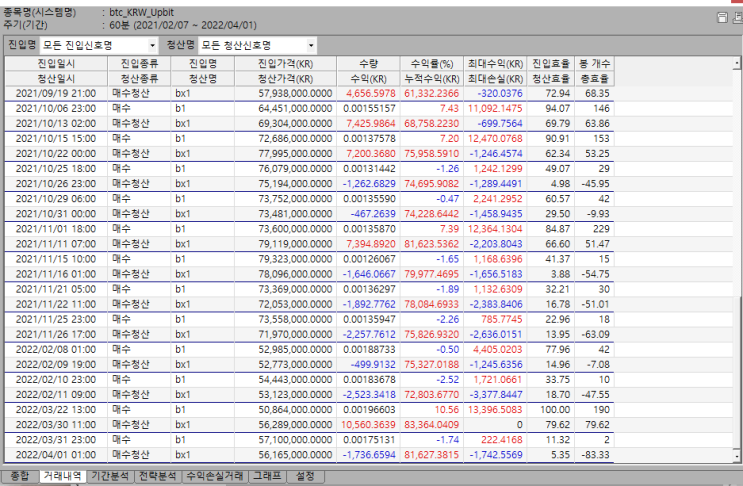Click the 청산가격(KR) column header
743x486 pixels.
285,79
